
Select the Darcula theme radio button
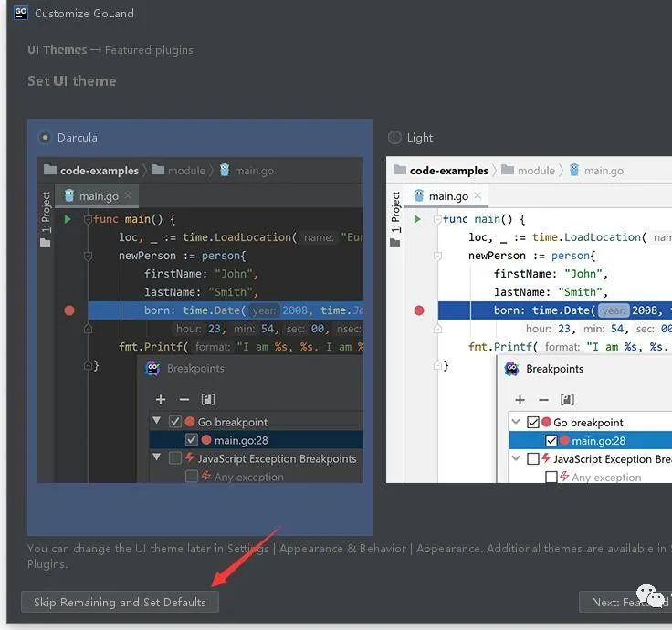(45, 138)
